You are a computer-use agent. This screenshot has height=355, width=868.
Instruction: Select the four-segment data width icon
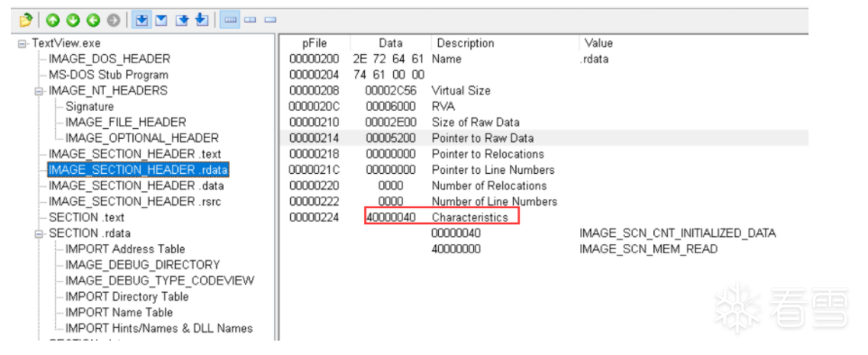[230, 21]
